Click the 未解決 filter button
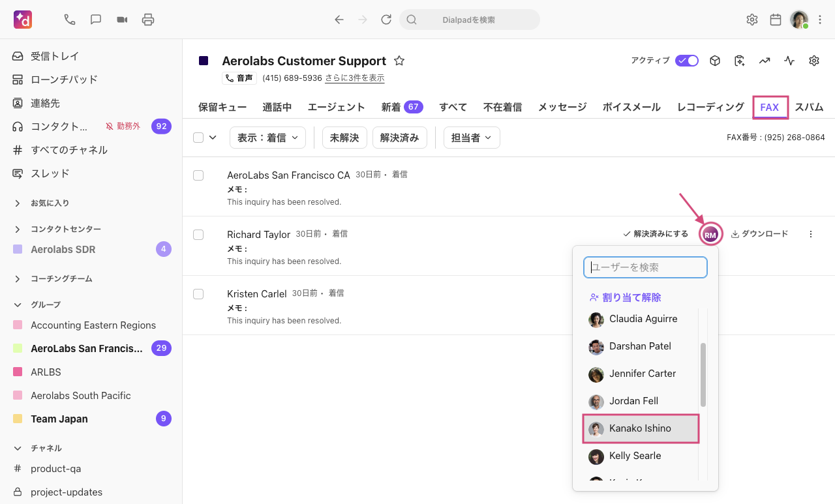The image size is (835, 504). [x=344, y=138]
